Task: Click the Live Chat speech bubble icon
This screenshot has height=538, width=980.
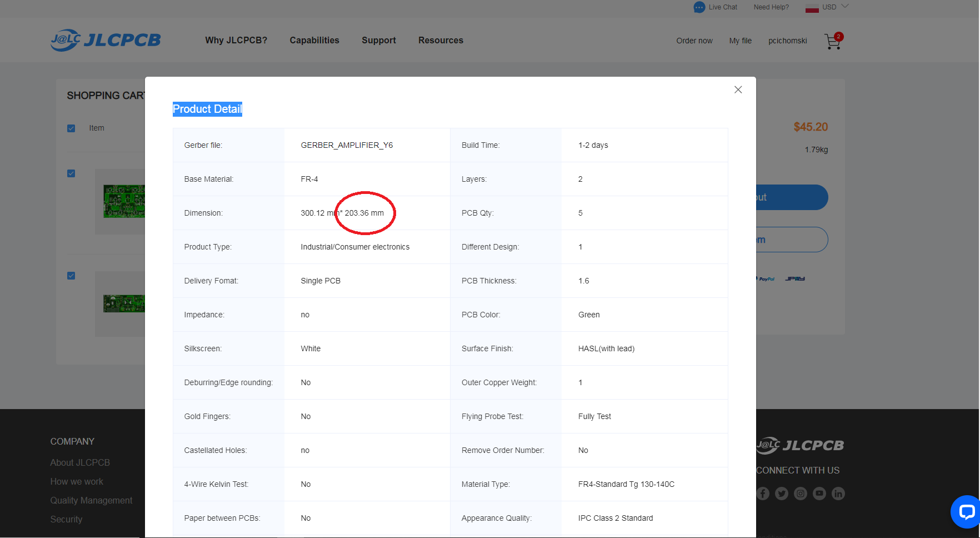Action: point(699,7)
